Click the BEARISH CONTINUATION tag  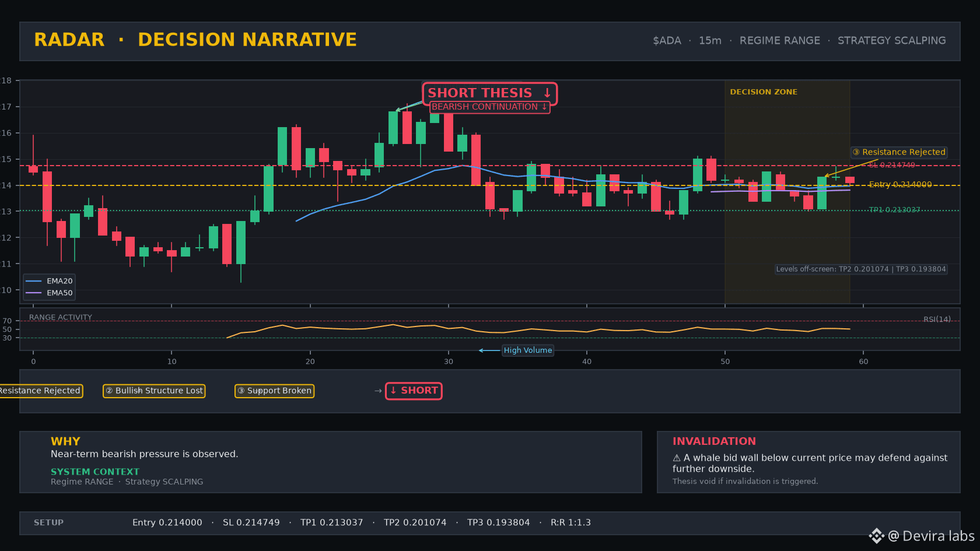pos(490,107)
